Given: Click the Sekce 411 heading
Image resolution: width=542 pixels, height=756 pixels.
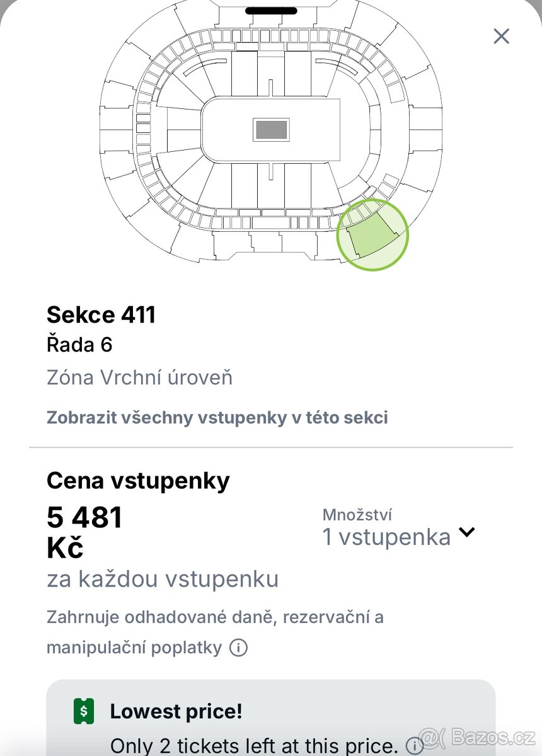Looking at the screenshot, I should [x=101, y=314].
